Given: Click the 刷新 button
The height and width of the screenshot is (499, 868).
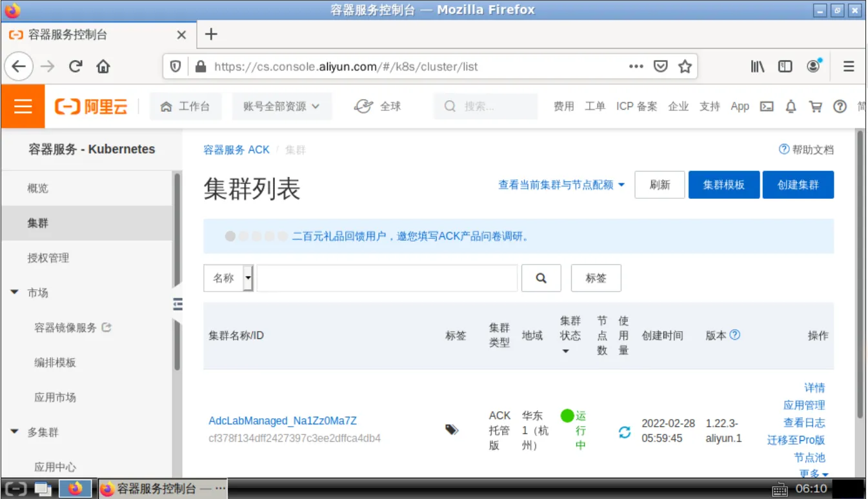Looking at the screenshot, I should coord(660,185).
